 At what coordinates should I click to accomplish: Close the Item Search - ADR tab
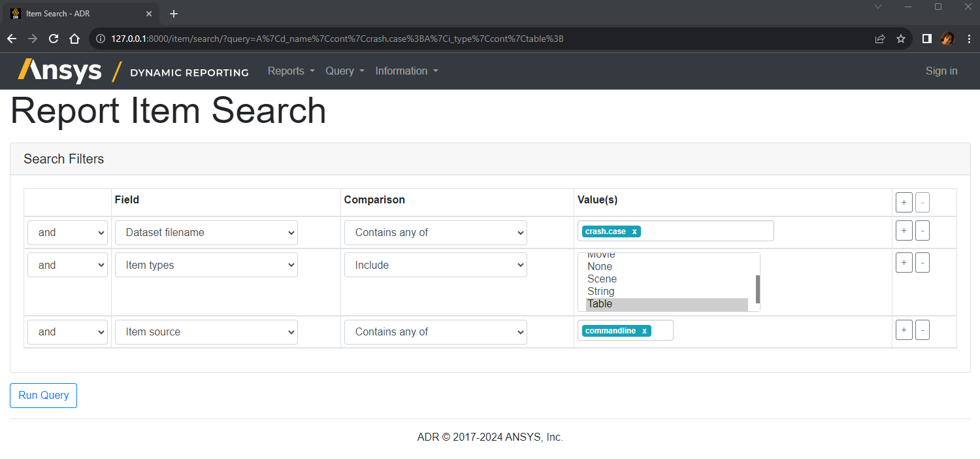(x=148, y=14)
